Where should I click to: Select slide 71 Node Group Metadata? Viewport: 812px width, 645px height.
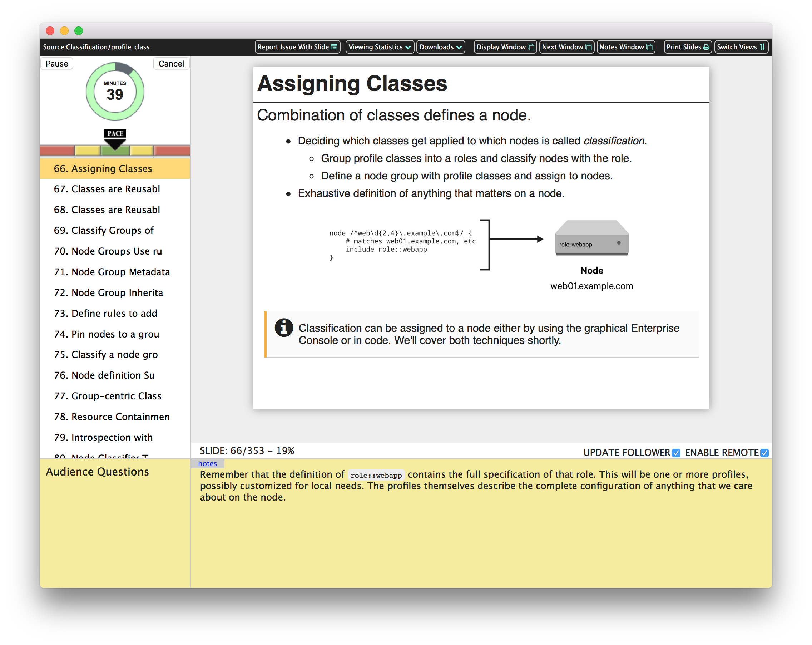112,272
